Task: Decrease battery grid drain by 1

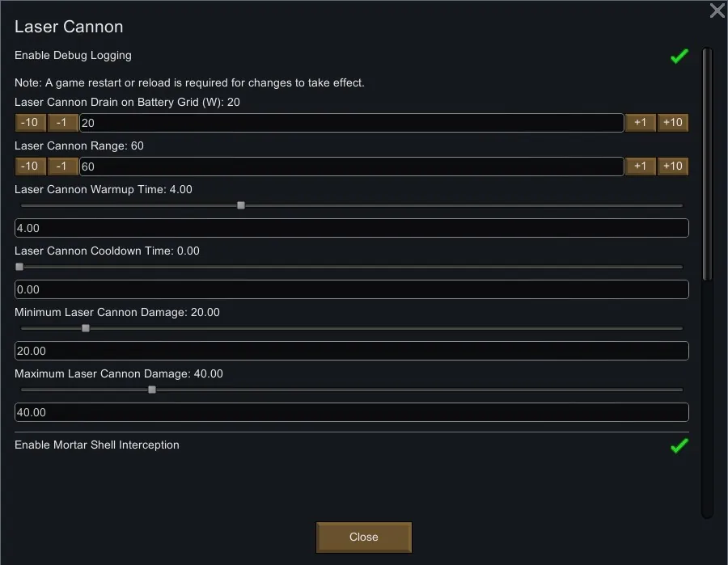Action: tap(62, 123)
